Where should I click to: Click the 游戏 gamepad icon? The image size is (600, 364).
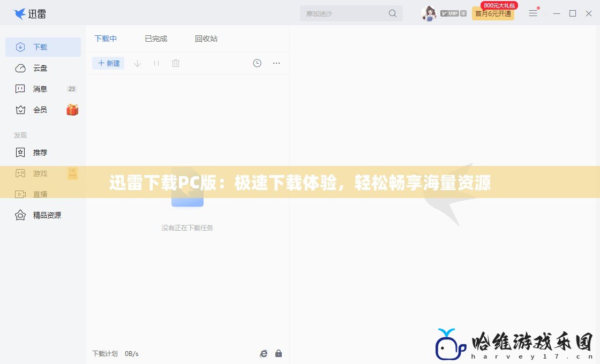click(x=20, y=173)
